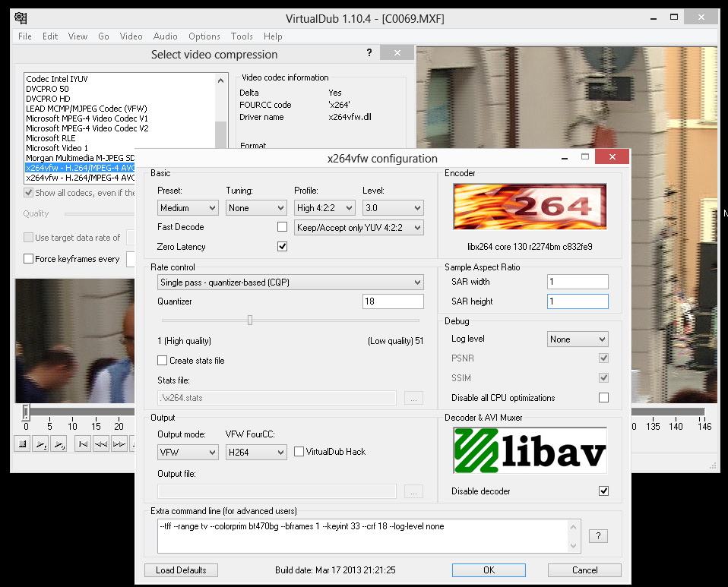Open the Options menu

[x=204, y=36]
